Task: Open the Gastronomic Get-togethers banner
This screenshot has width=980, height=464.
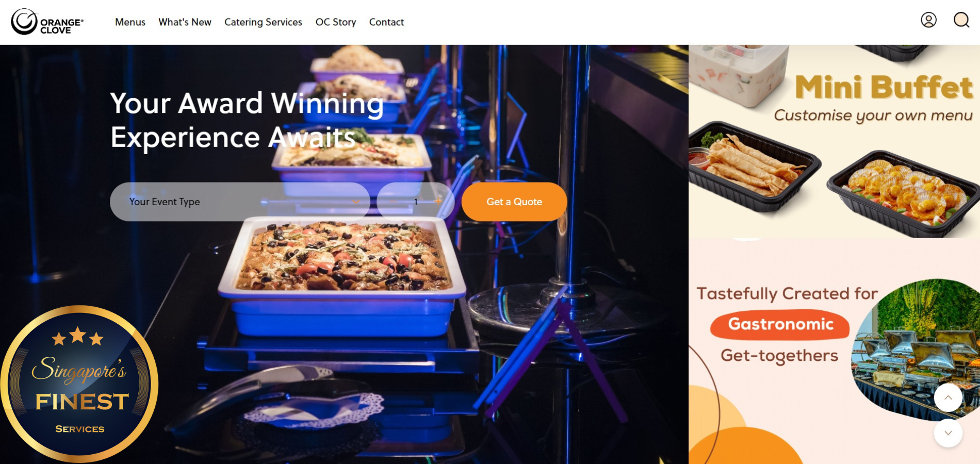Action: coord(834,351)
